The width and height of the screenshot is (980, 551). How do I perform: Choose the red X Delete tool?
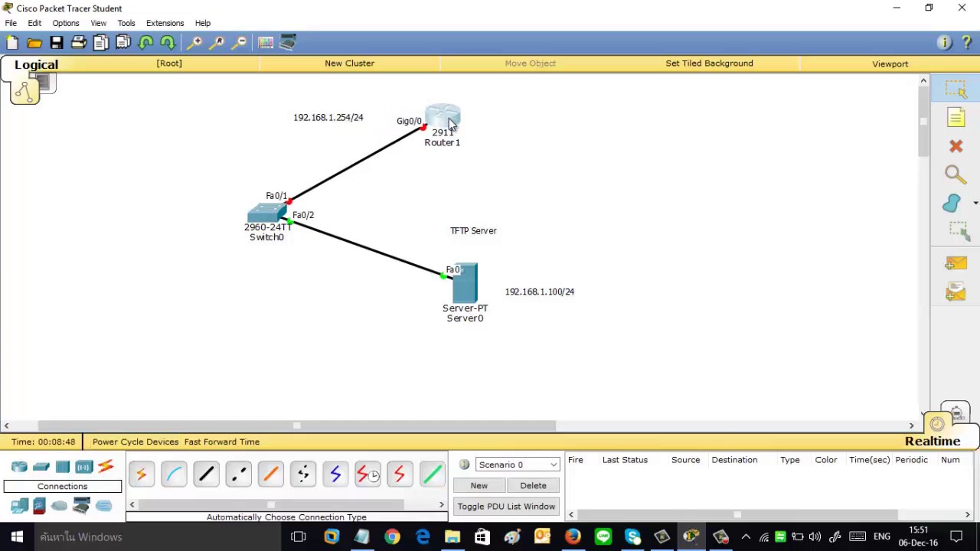[955, 146]
